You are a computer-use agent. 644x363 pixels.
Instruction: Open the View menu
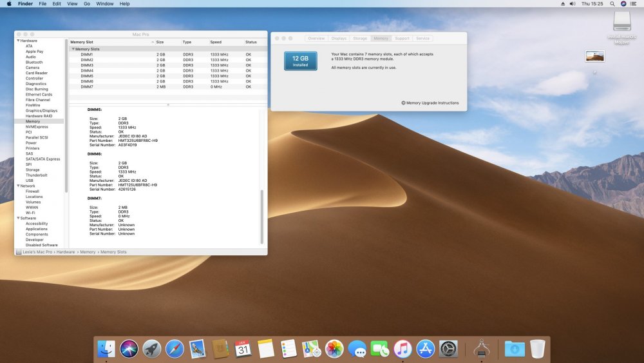pyautogui.click(x=72, y=4)
